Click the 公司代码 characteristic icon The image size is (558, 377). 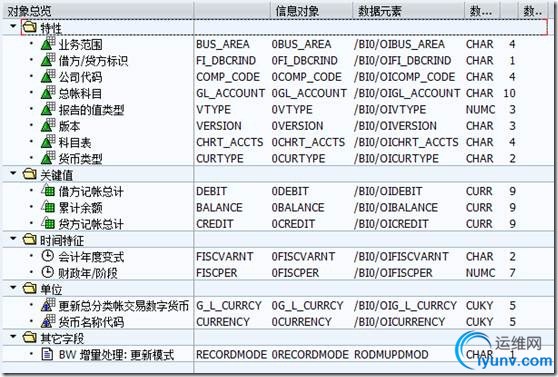click(x=48, y=77)
